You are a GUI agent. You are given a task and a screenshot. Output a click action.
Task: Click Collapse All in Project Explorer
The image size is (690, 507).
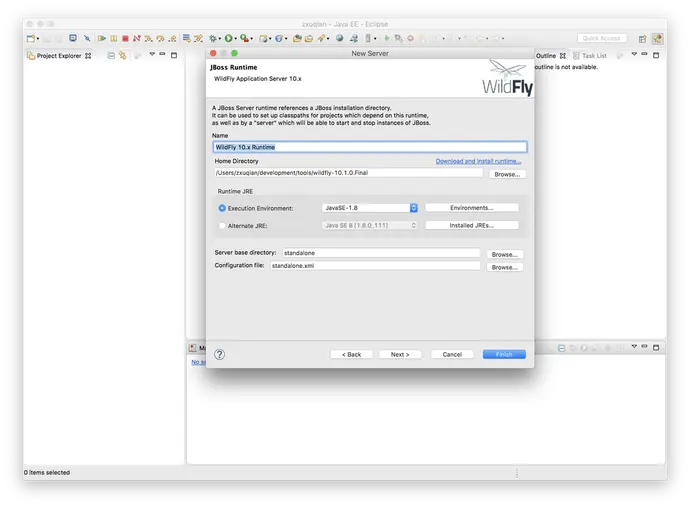(x=111, y=55)
